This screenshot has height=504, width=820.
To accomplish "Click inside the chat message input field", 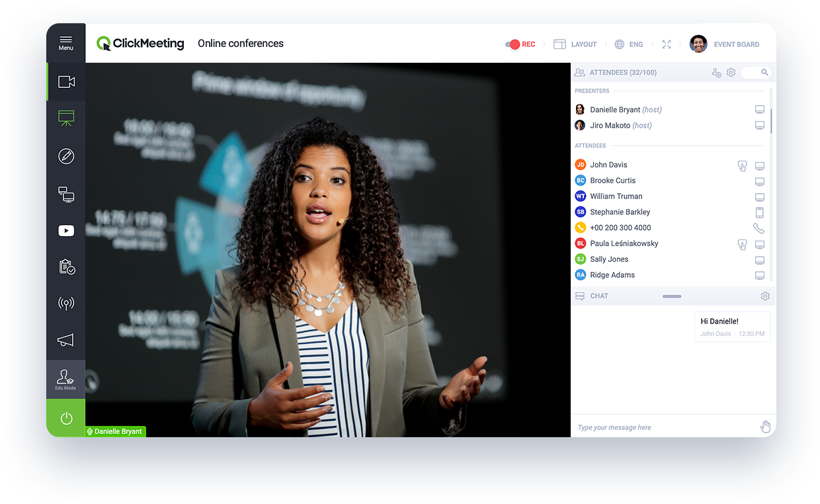I will pyautogui.click(x=661, y=427).
